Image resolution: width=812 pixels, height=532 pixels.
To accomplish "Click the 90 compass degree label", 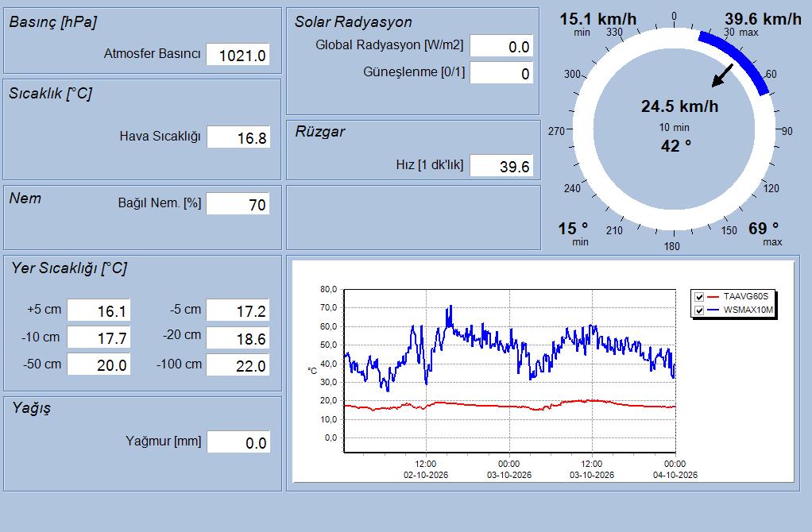I will [x=787, y=132].
